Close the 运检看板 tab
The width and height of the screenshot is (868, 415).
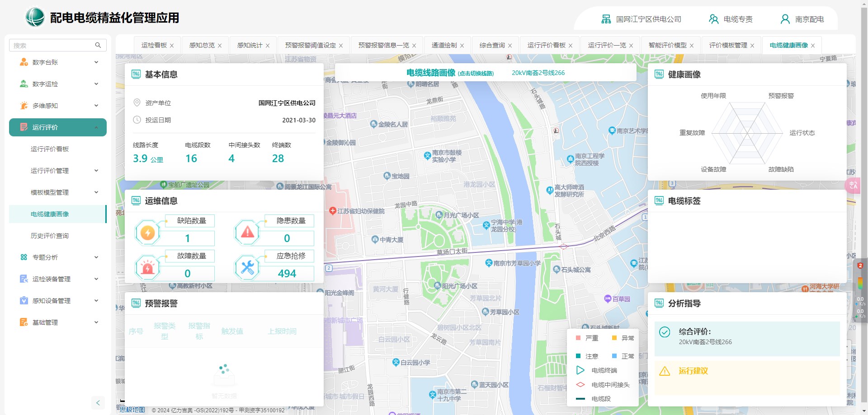coord(172,46)
